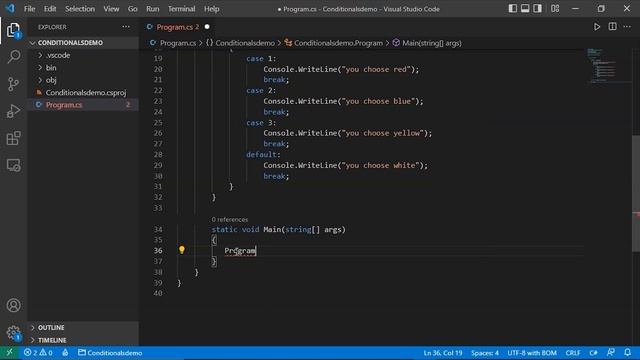Image resolution: width=640 pixels, height=360 pixels.
Task: Open the Terminal menu
Action: tap(182, 9)
